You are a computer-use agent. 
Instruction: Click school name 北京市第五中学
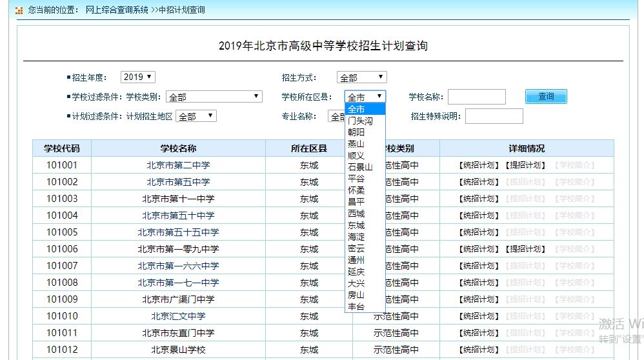(x=178, y=182)
